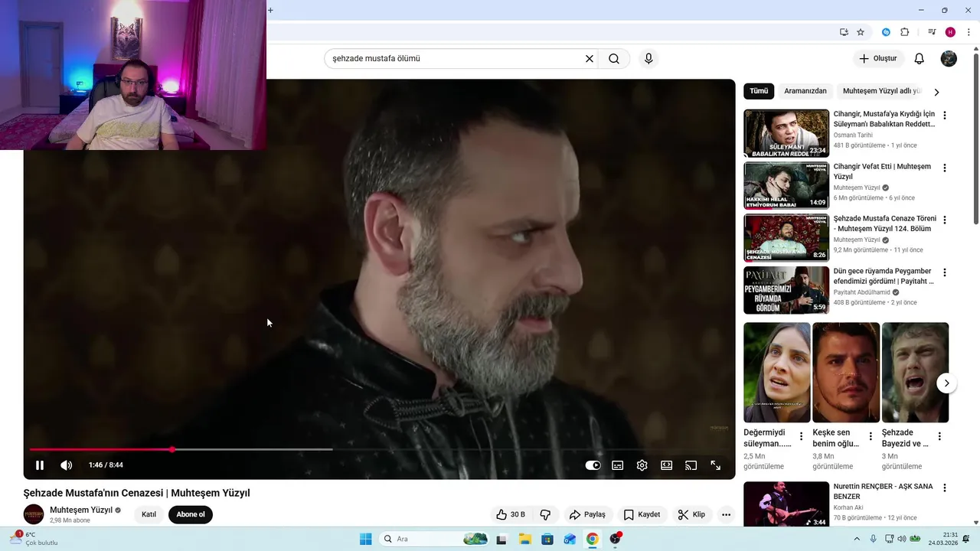Open the Dün gece rüyamda Peygamber video title
This screenshot has width=980, height=551.
coord(884,276)
